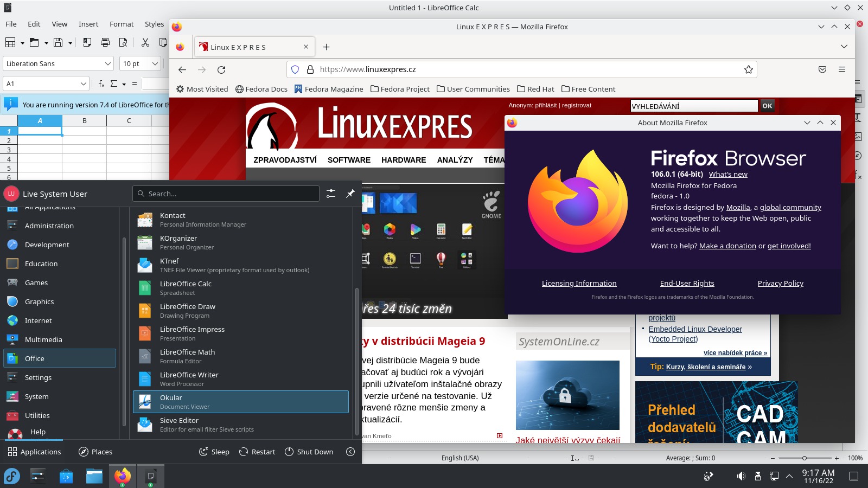Screen dimensions: 868x488
Task: Go back in Firefox history
Action: click(x=182, y=69)
